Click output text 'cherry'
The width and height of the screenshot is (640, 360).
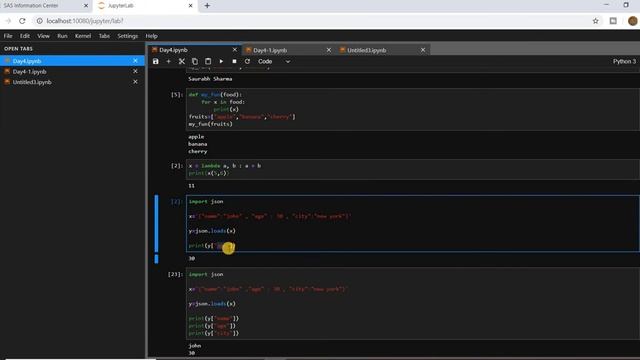click(x=198, y=151)
